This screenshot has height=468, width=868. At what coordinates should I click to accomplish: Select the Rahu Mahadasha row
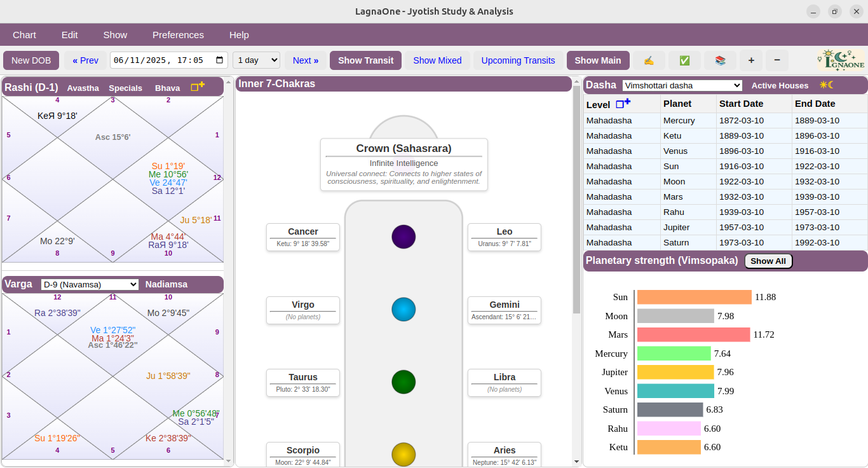point(726,212)
